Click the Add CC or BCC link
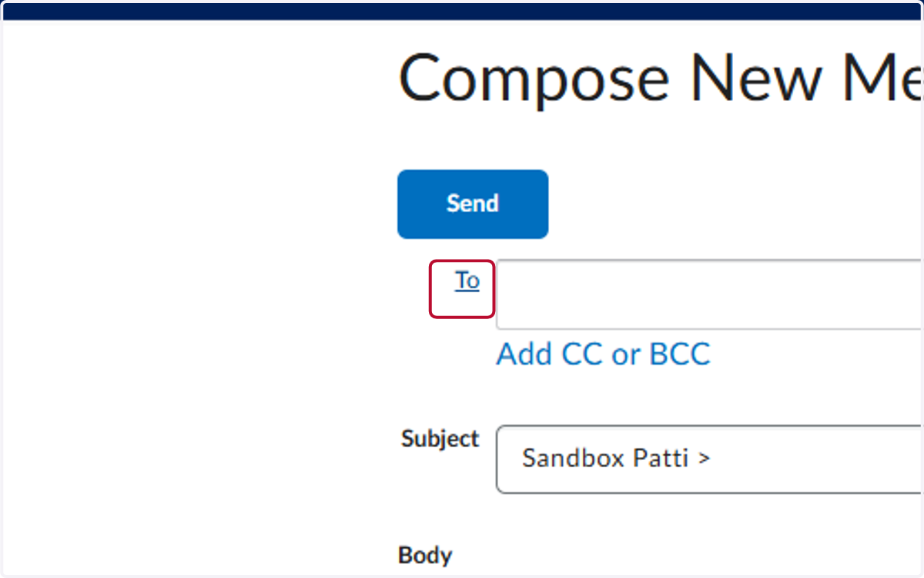924x578 pixels. pyautogui.click(x=603, y=355)
